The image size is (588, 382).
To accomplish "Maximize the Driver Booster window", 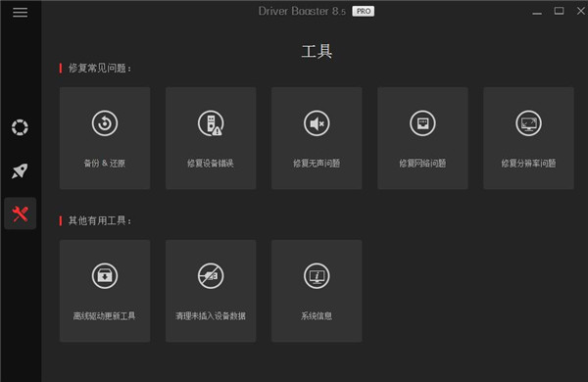I will pyautogui.click(x=559, y=11).
